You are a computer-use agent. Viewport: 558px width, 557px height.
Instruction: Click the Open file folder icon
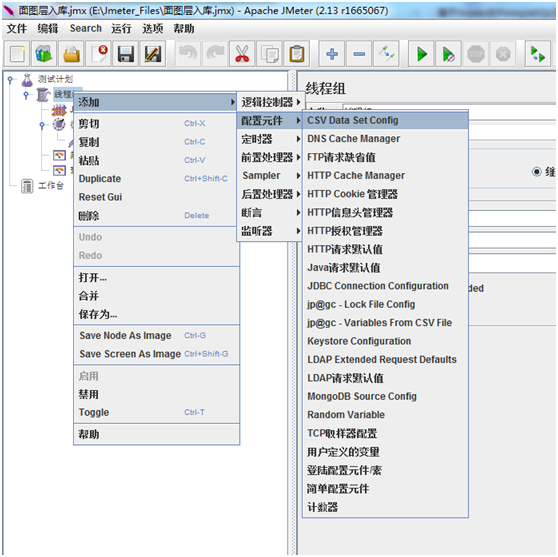click(71, 54)
